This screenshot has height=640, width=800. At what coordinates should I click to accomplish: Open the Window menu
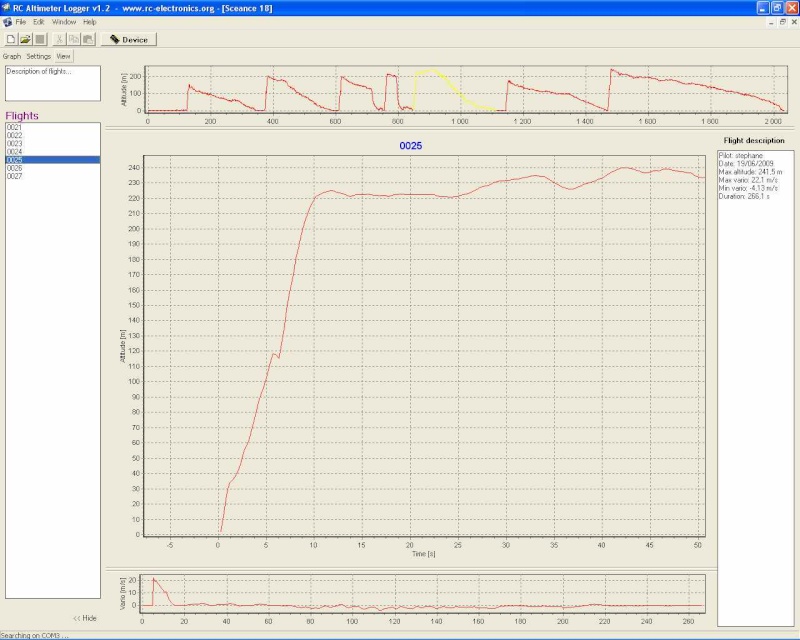coord(64,22)
